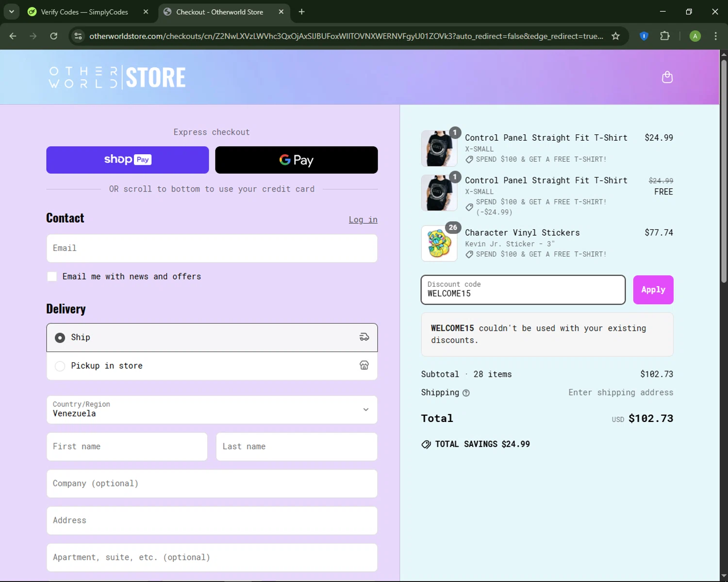
Task: Switch to Verify Codes SimplyCodes tab
Action: click(84, 12)
